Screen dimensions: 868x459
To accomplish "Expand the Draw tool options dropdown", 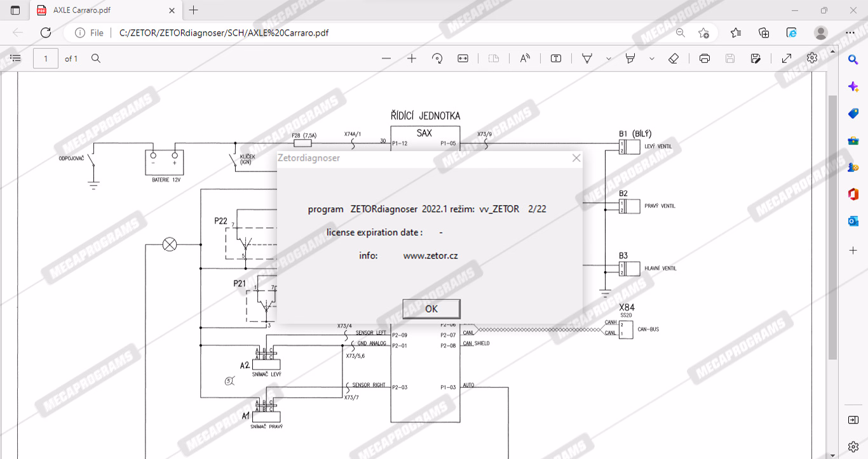I will pyautogui.click(x=609, y=58).
